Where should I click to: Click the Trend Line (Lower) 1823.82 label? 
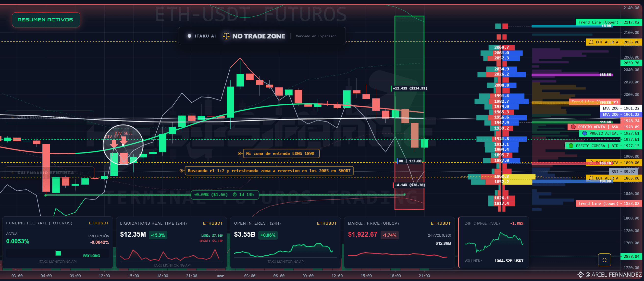(x=609, y=204)
